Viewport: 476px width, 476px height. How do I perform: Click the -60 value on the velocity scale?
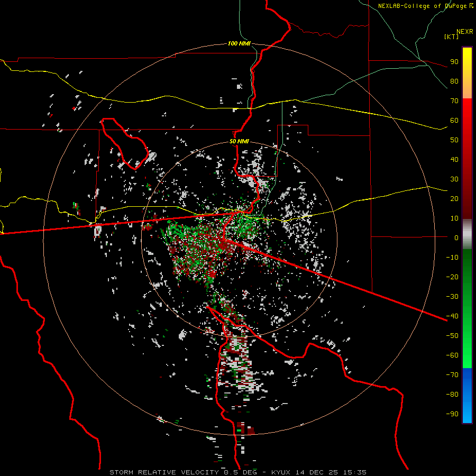coord(452,355)
